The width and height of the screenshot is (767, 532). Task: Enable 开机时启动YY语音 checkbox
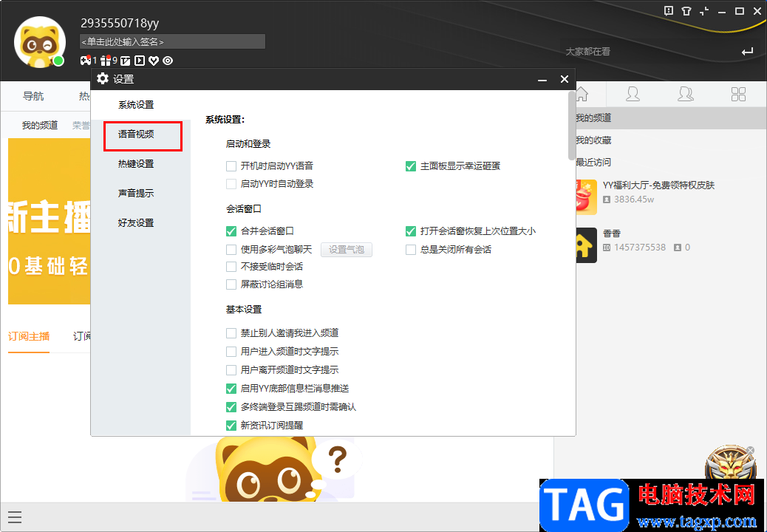[231, 166]
